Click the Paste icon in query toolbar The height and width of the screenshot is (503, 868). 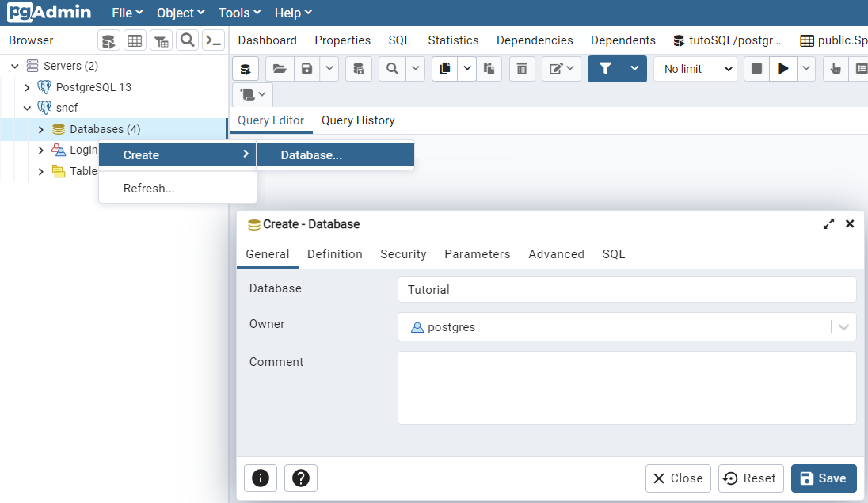point(489,69)
